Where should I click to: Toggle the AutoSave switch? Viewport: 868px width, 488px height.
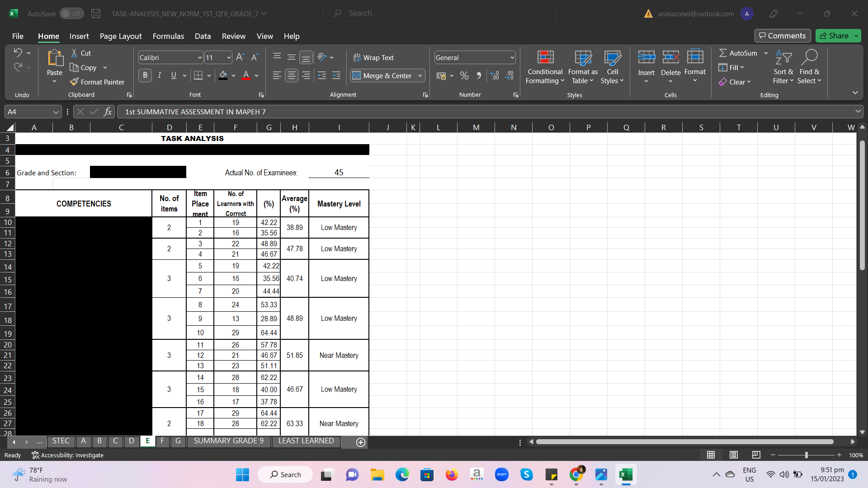pos(71,14)
